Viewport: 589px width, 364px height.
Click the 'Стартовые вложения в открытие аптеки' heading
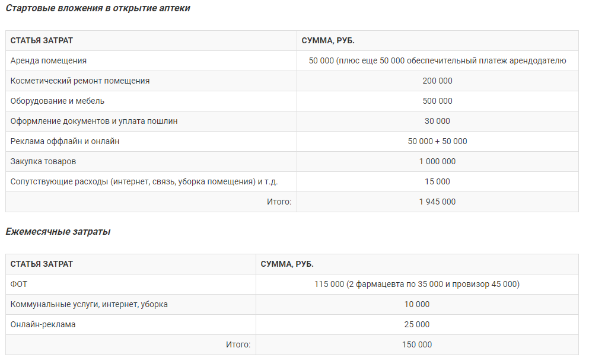[98, 8]
